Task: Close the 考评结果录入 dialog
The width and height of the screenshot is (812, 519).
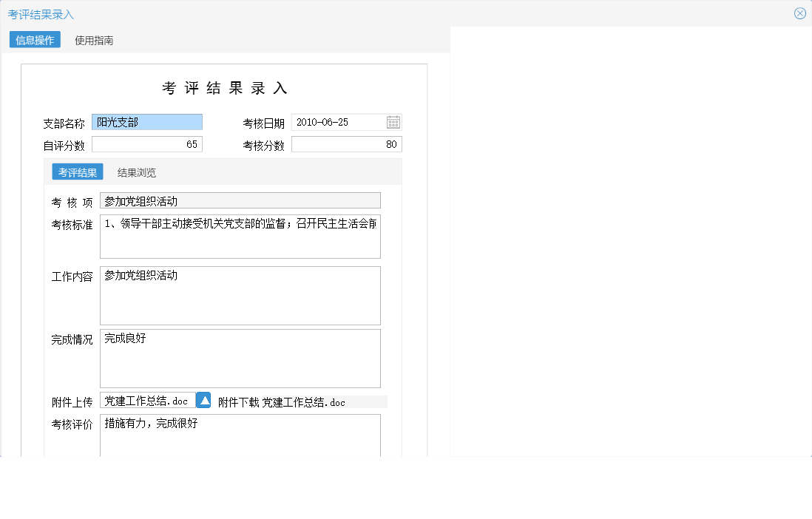Action: point(799,13)
